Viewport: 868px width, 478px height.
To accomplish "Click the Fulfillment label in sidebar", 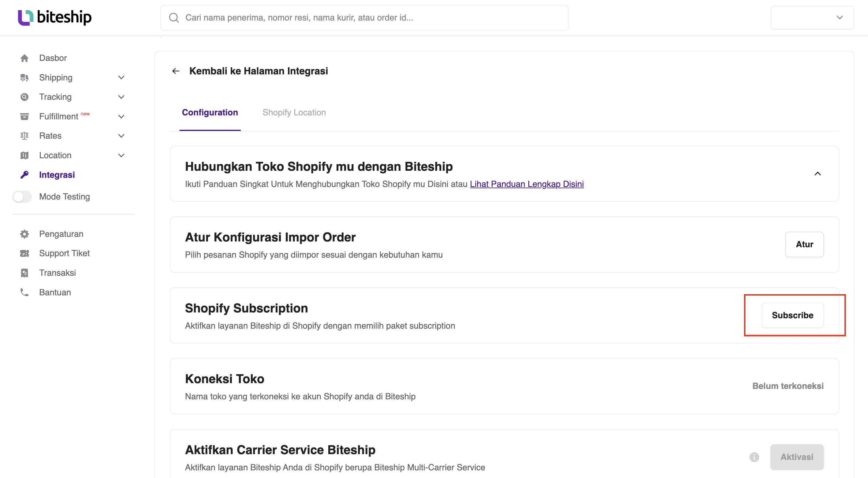I will coord(58,117).
